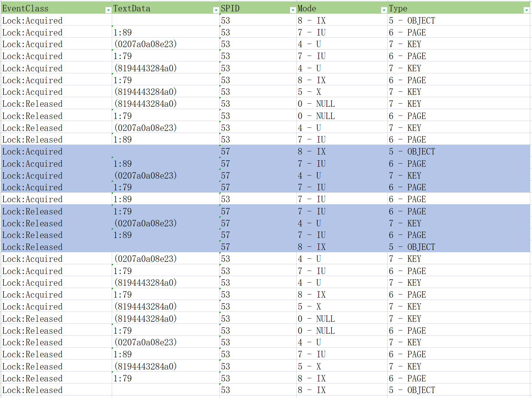Click '1:79' in SPID 57 Lock:Acquired row

(x=123, y=187)
